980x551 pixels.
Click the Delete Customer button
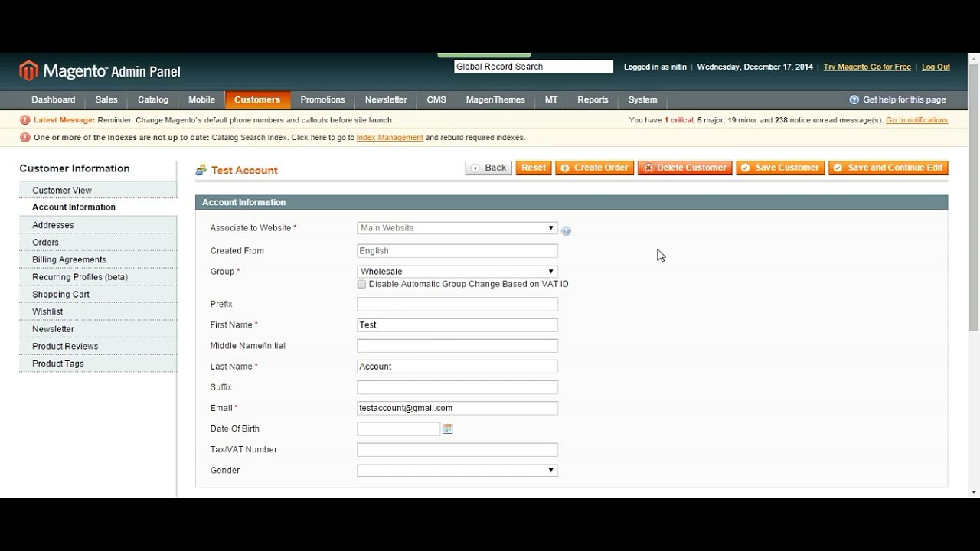[x=684, y=168]
